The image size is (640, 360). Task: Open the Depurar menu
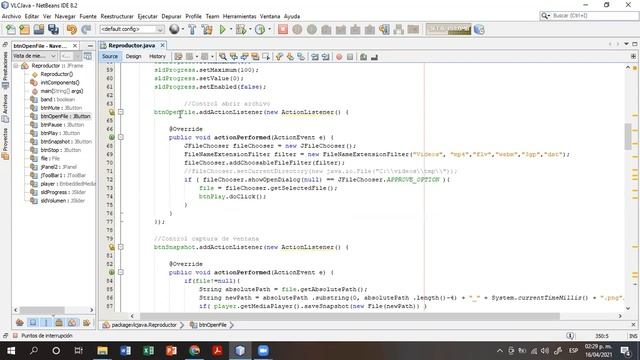(x=171, y=16)
